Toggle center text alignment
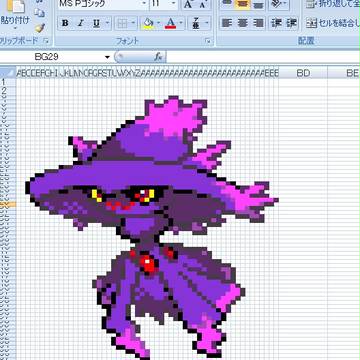This screenshot has height=360, width=360. pos(242,23)
